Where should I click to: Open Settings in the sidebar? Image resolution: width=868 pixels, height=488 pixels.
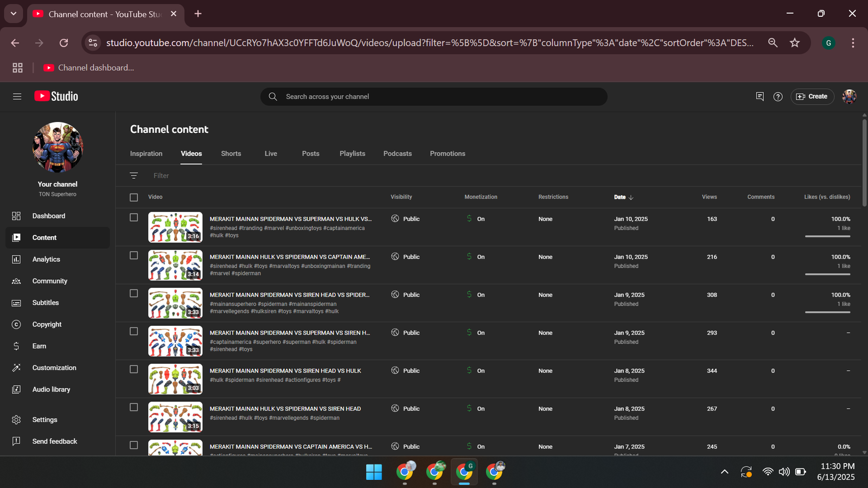coord(58,420)
